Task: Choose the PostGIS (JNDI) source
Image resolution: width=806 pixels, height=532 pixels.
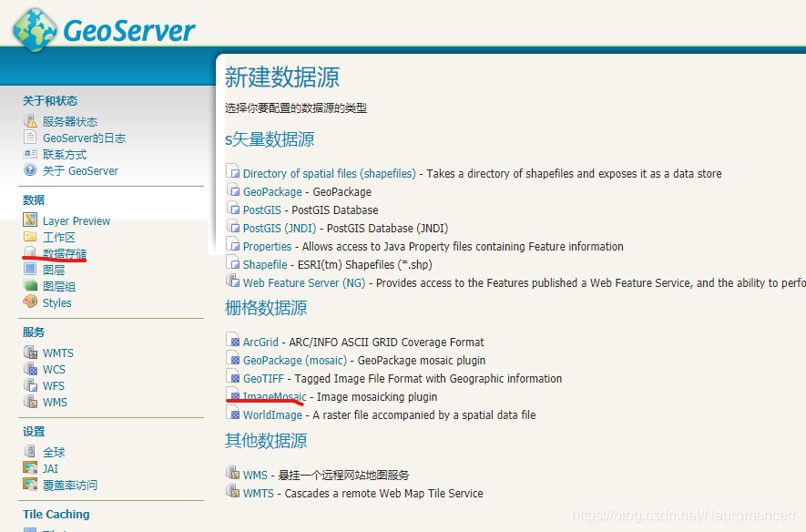Action: 280,229
